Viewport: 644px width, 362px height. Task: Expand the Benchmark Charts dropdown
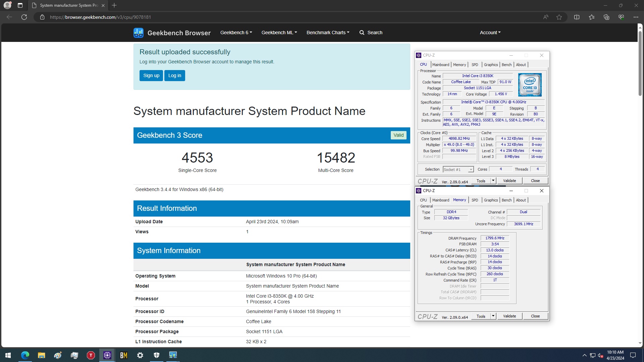click(x=328, y=33)
